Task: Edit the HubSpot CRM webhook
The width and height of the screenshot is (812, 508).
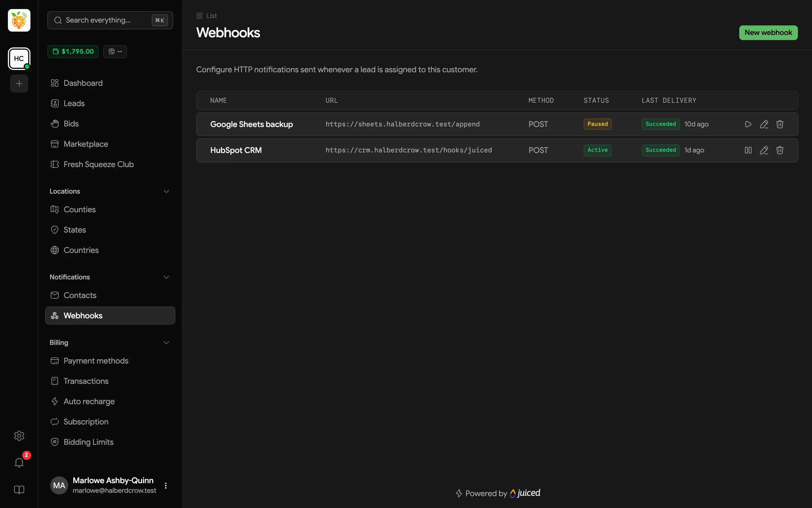Action: coord(764,150)
